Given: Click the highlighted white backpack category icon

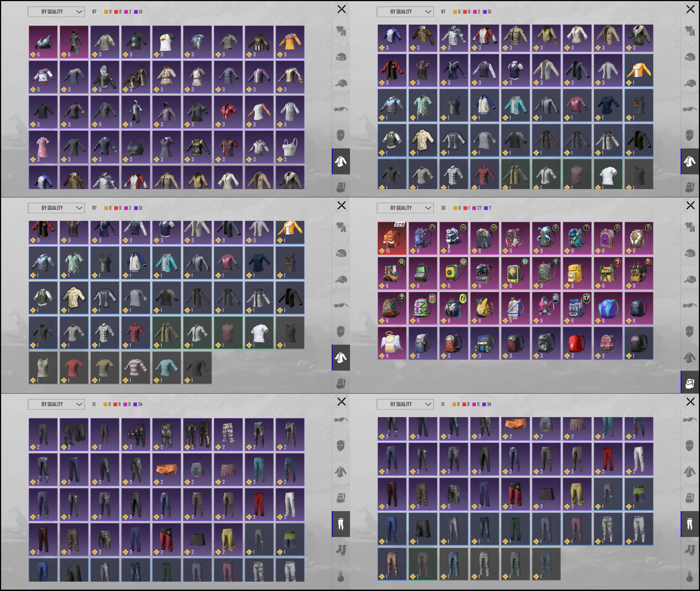Looking at the screenshot, I should coord(690,383).
